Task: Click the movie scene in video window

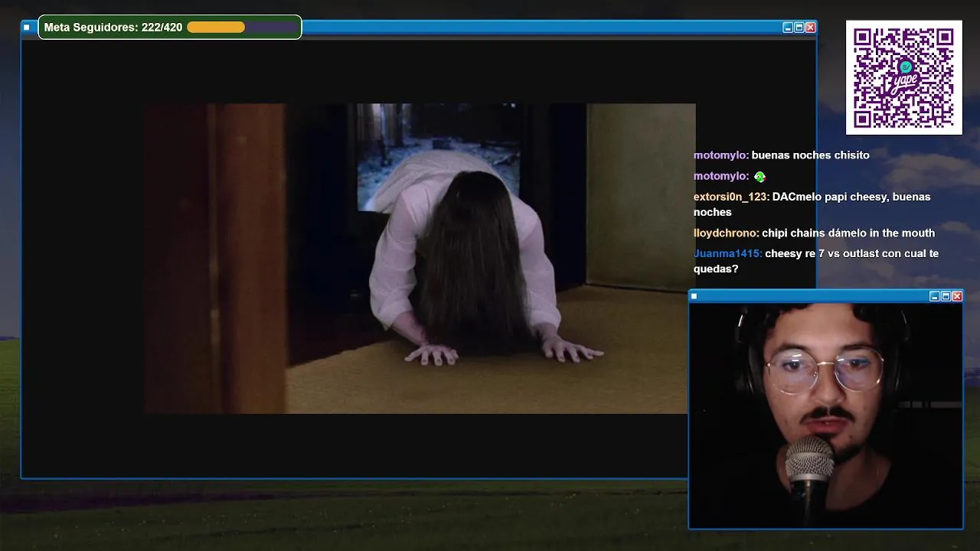Action: [x=420, y=259]
